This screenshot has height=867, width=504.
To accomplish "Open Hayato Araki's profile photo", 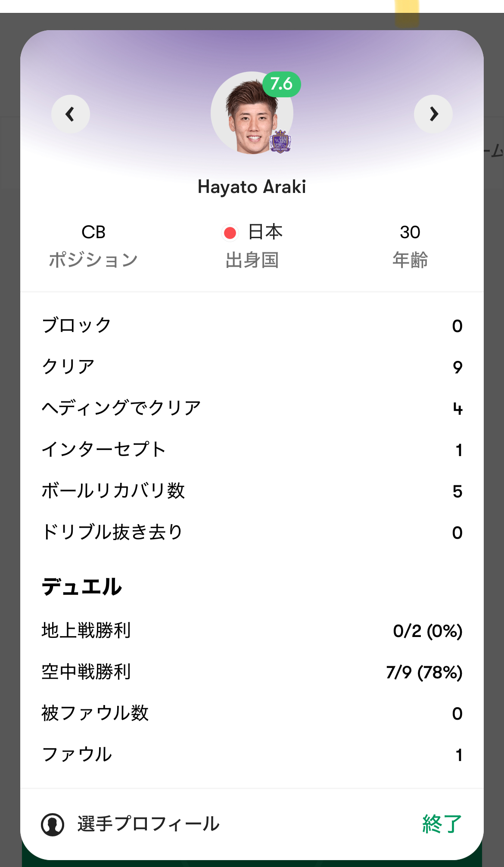I will click(x=252, y=113).
